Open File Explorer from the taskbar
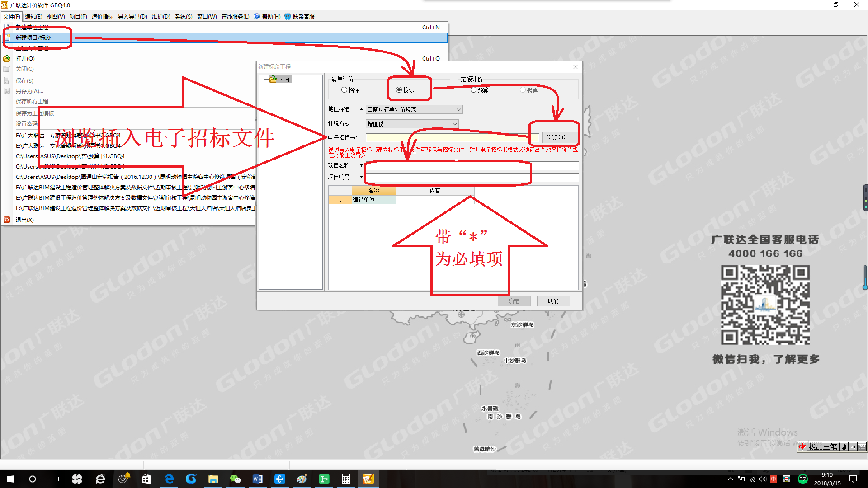Viewport: 868px width, 488px height. tap(213, 479)
